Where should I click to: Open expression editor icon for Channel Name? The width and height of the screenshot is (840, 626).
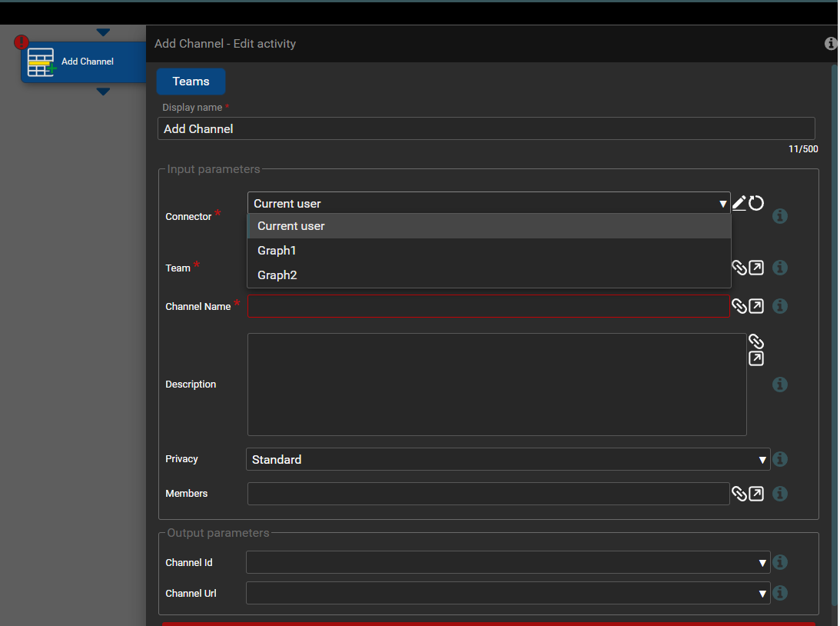[756, 306]
